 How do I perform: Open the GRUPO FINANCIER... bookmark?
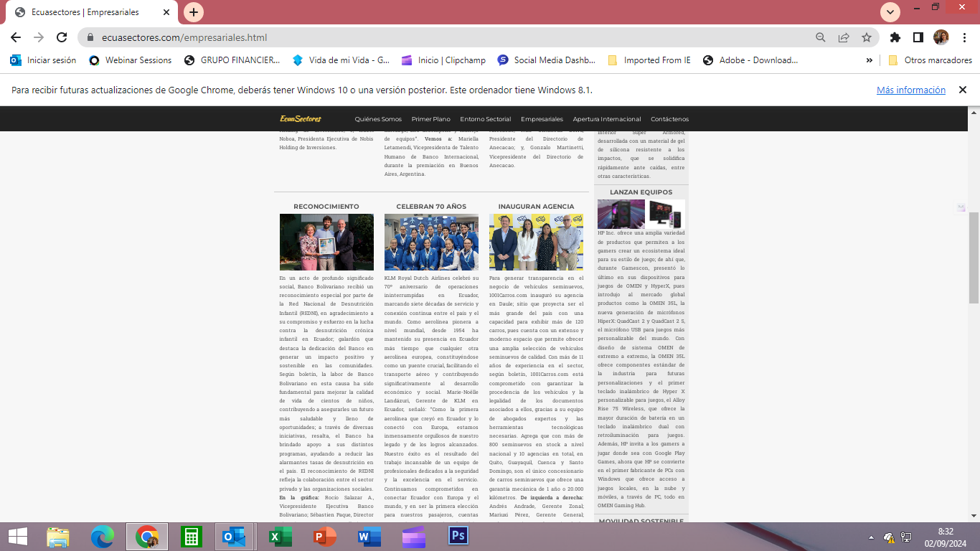(232, 60)
